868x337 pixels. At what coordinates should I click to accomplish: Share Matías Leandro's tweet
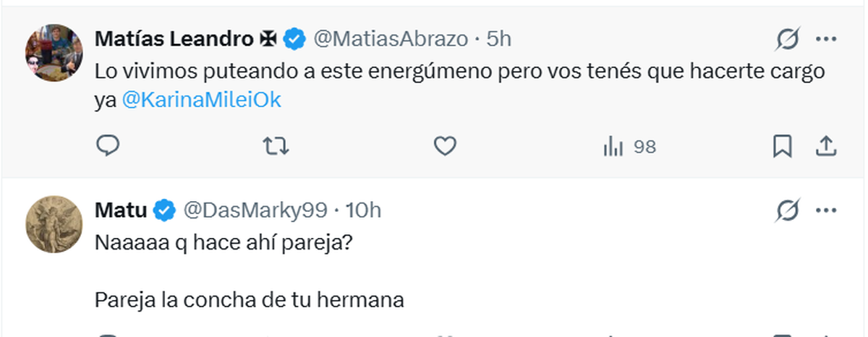tap(825, 147)
